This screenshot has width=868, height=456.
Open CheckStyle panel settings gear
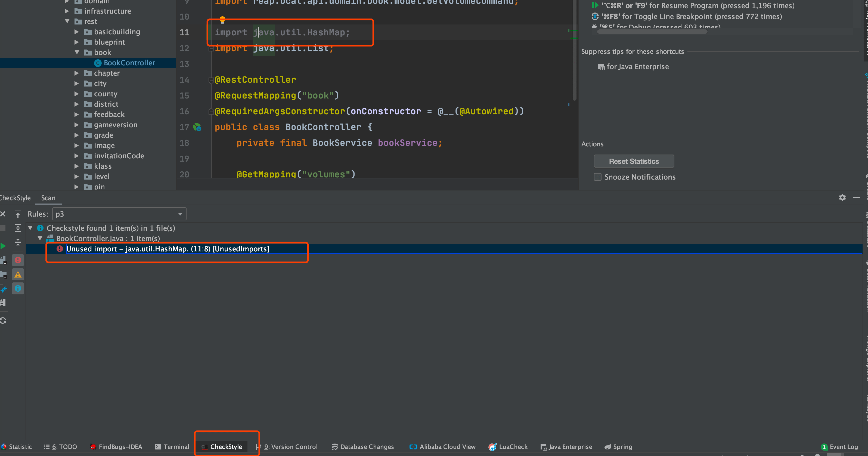click(842, 198)
